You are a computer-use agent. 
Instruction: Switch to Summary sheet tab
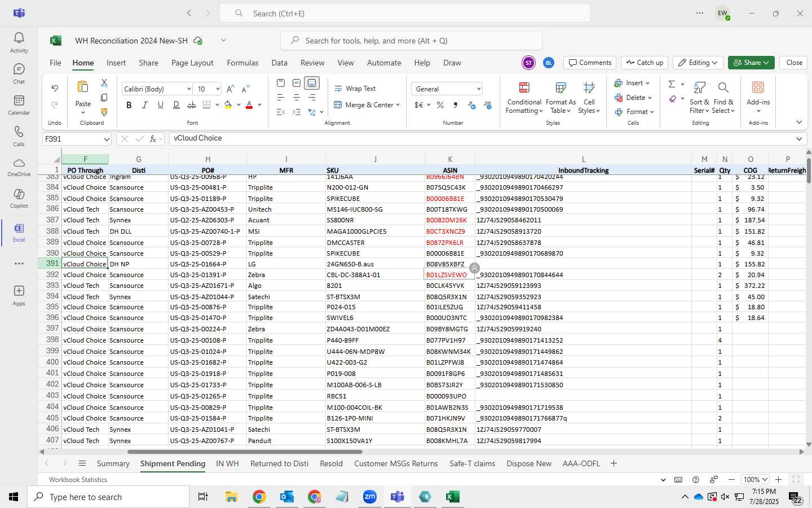pyautogui.click(x=113, y=463)
